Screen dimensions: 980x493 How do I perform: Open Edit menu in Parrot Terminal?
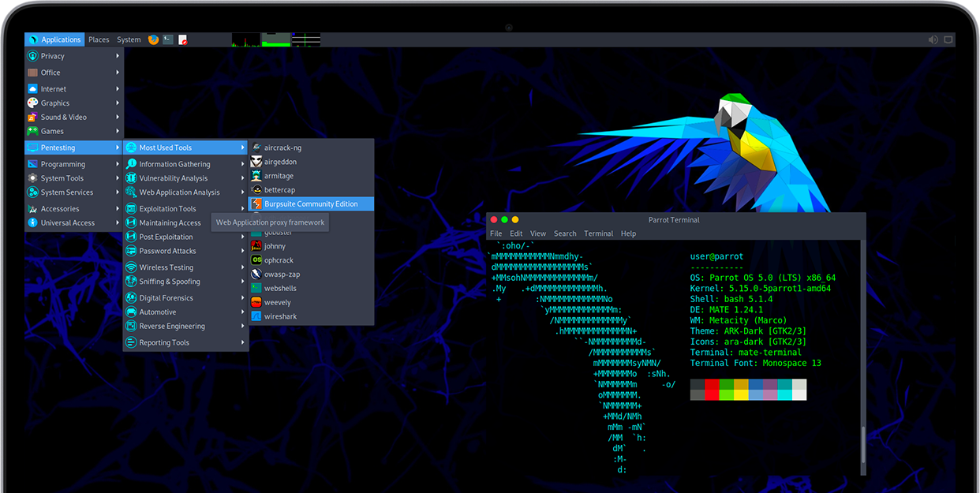click(516, 233)
